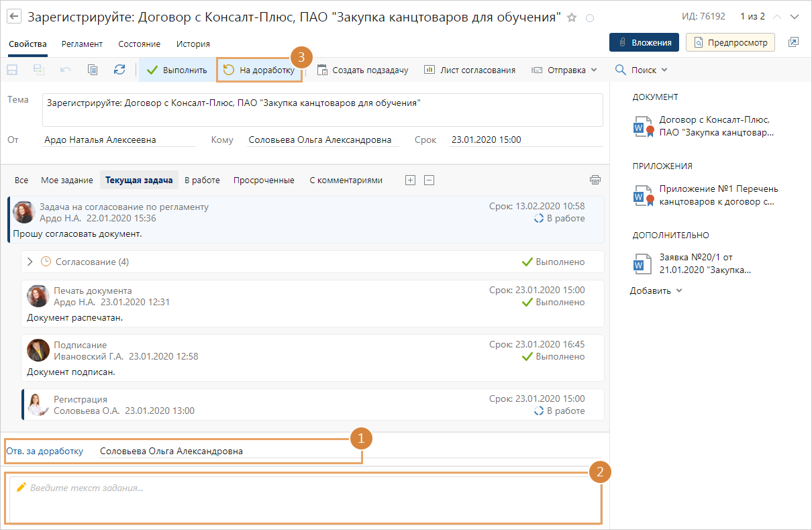Viewport: 812px width, 530px height.
Task: Open the Вложения panel button
Action: pyautogui.click(x=644, y=42)
